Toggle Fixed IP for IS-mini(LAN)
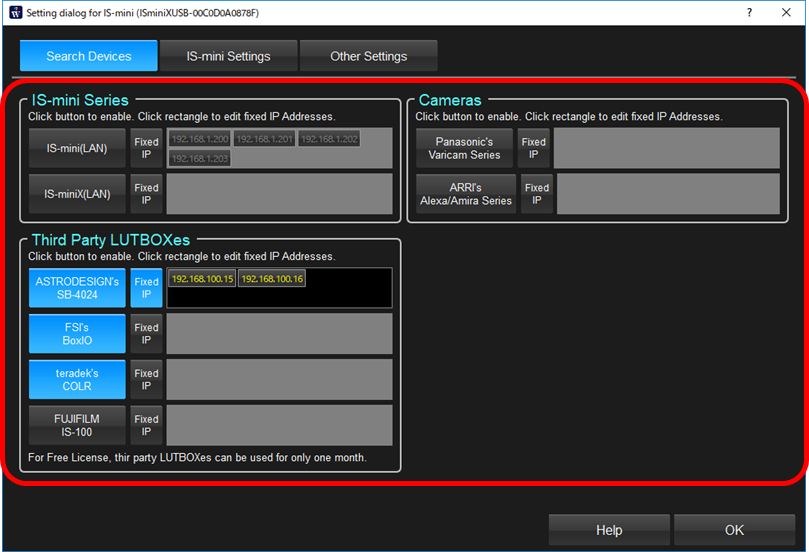The height and width of the screenshot is (552, 809). coord(147,148)
